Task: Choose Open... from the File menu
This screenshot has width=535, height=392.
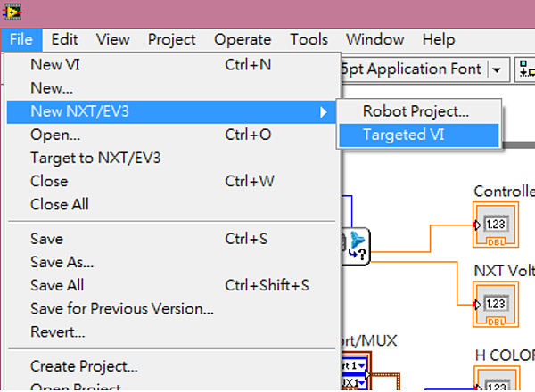Action: 171,135
